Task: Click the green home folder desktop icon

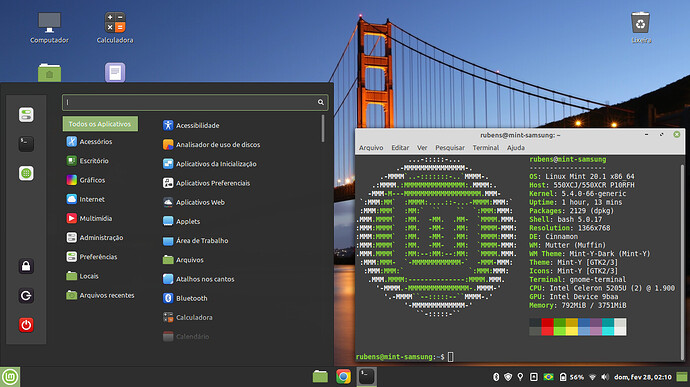Action: click(49, 73)
